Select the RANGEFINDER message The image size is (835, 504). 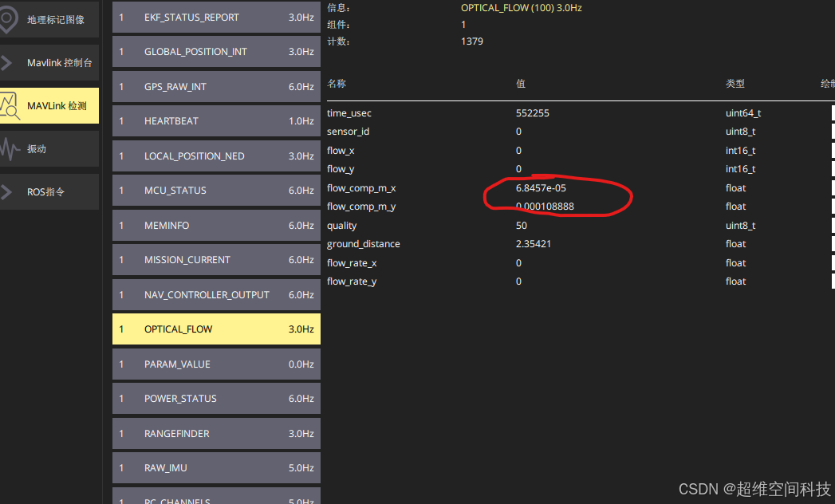(x=216, y=433)
